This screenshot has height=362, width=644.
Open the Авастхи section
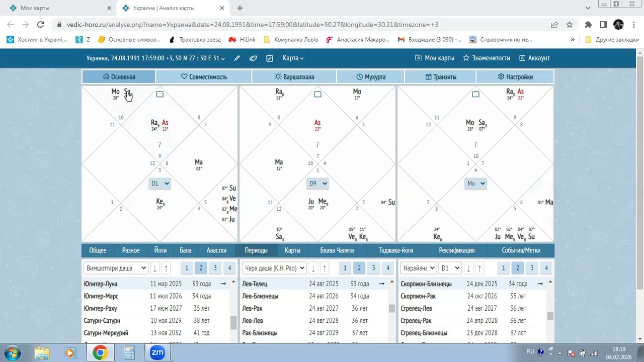pyautogui.click(x=216, y=250)
